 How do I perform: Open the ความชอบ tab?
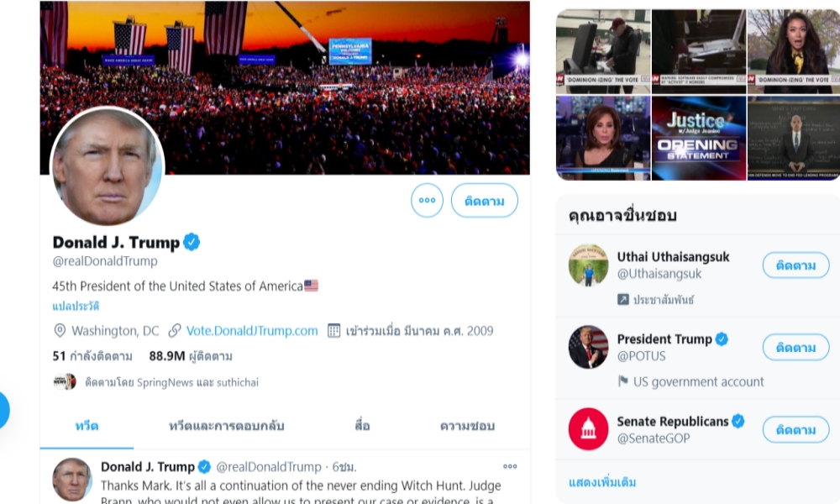(x=466, y=426)
